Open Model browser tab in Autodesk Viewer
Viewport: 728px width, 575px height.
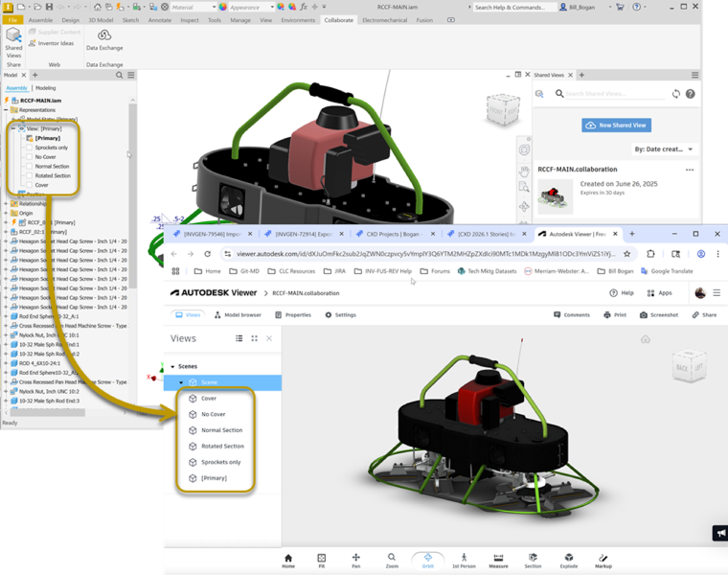pos(238,315)
